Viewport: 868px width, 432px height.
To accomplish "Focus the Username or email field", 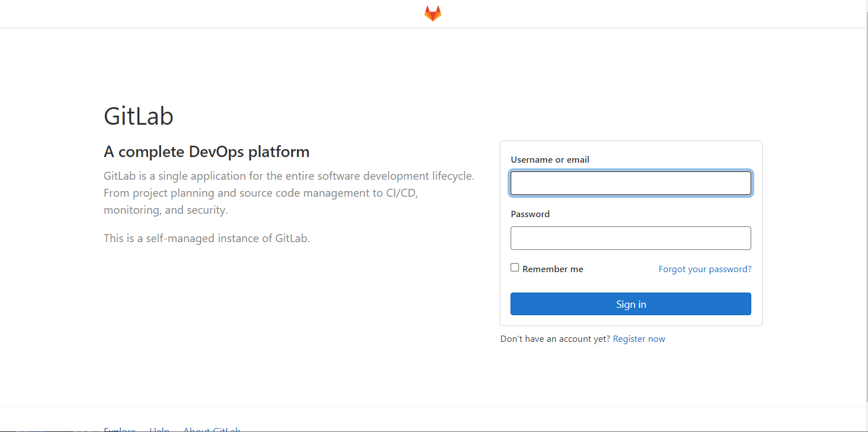I will click(x=631, y=184).
